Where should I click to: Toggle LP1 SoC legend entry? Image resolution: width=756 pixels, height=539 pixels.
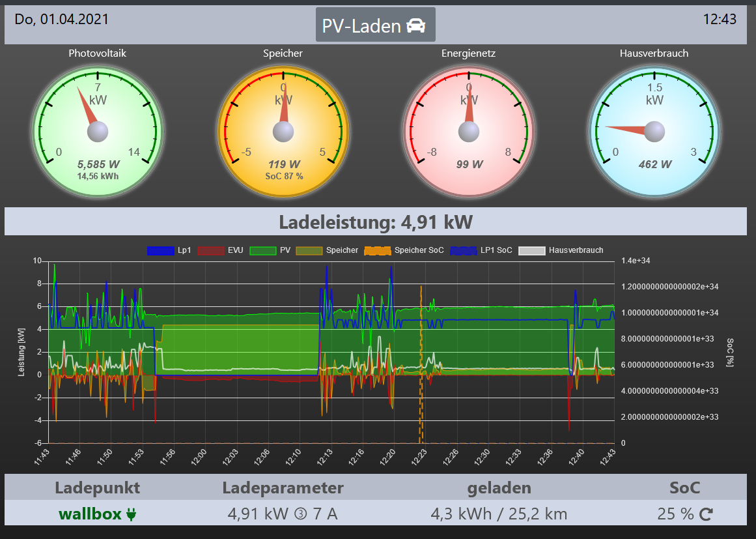point(481,250)
